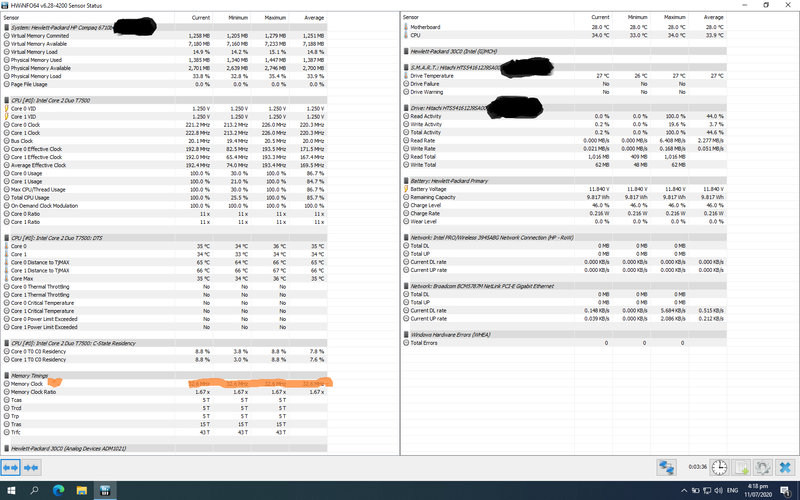Click the Sensor column header on left
Screen dimensions: 800x500
tap(15, 17)
